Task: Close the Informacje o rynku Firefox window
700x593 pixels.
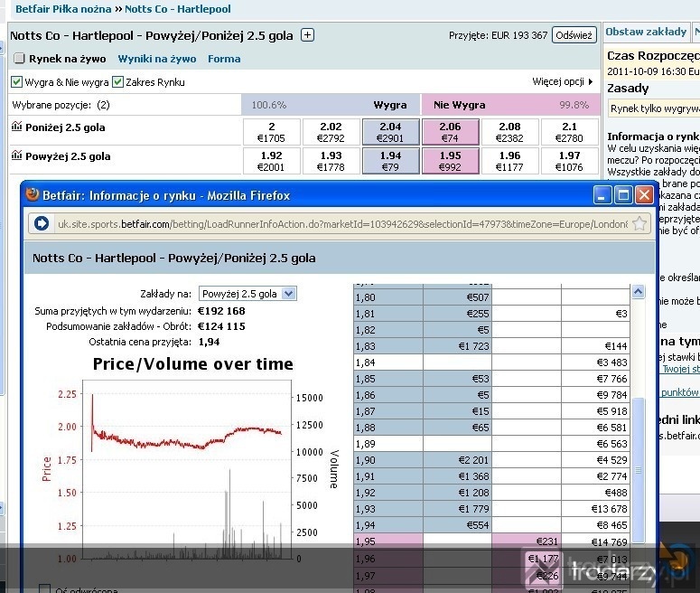Action: tap(644, 195)
